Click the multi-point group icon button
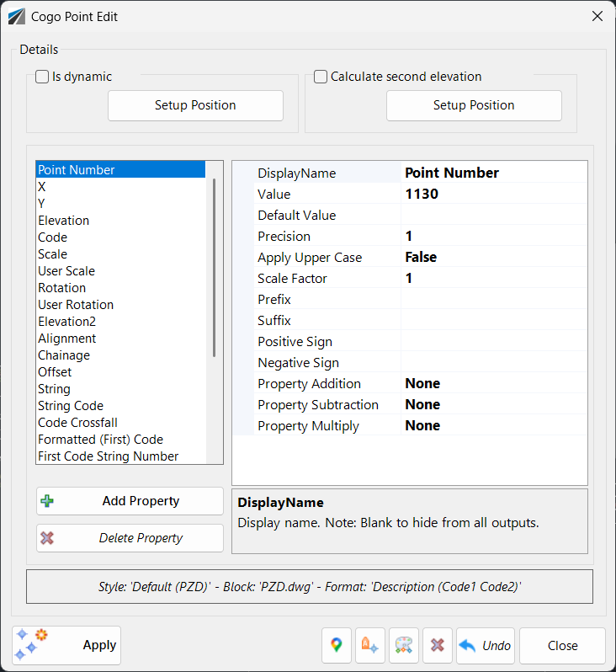616x672 pixels. (404, 646)
